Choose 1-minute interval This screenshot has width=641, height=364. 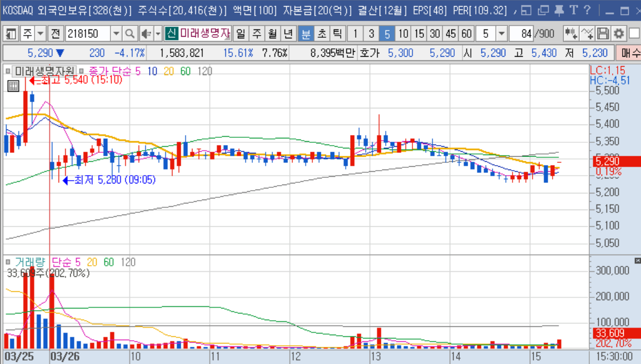355,33
